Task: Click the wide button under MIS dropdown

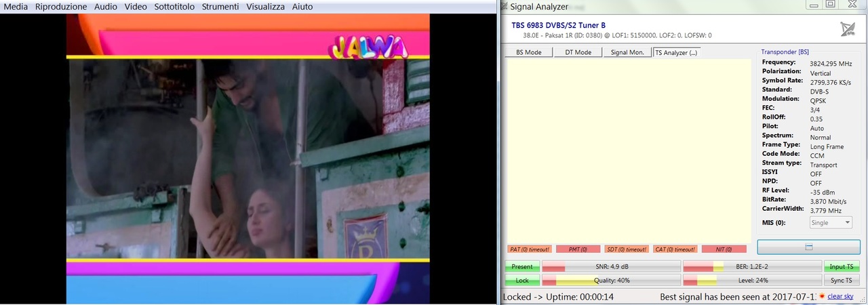Action: 808,247
